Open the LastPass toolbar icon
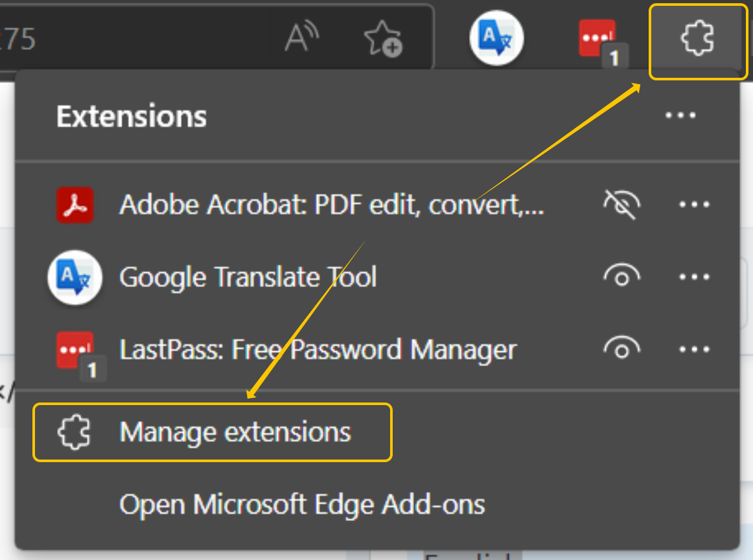This screenshot has height=560, width=753. [x=596, y=37]
